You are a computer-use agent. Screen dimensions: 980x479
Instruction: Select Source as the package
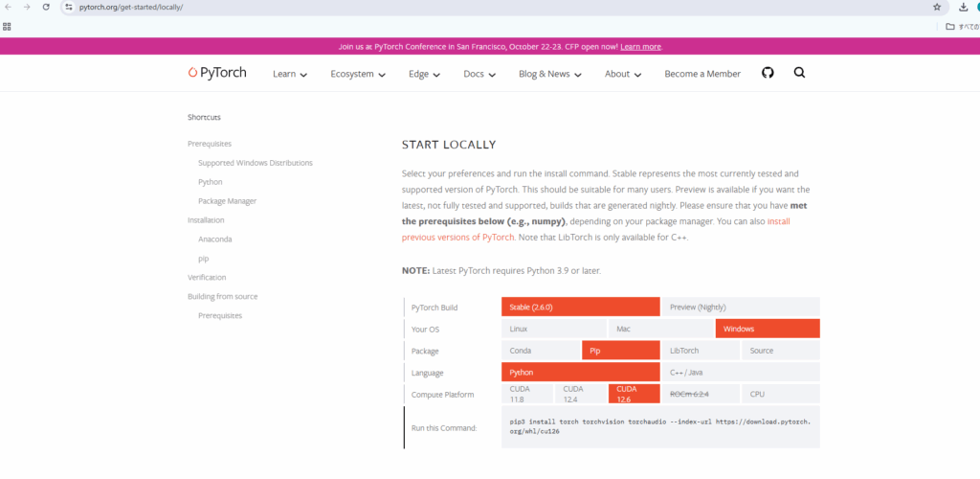(x=781, y=351)
